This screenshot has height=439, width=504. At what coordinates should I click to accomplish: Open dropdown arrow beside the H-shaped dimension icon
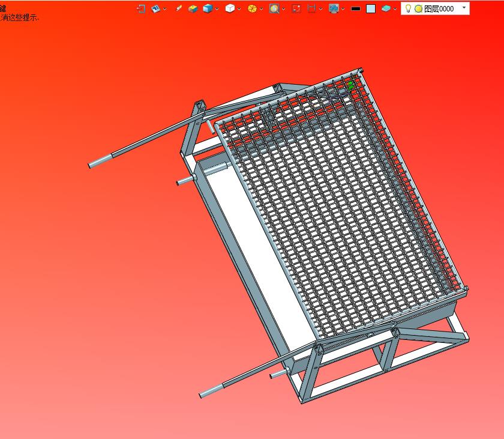pyautogui.click(x=321, y=9)
